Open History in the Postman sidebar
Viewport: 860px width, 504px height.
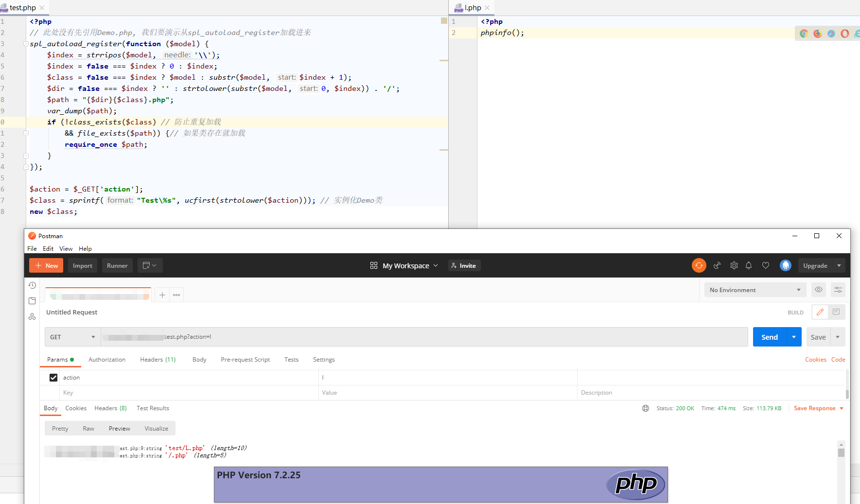[x=32, y=285]
